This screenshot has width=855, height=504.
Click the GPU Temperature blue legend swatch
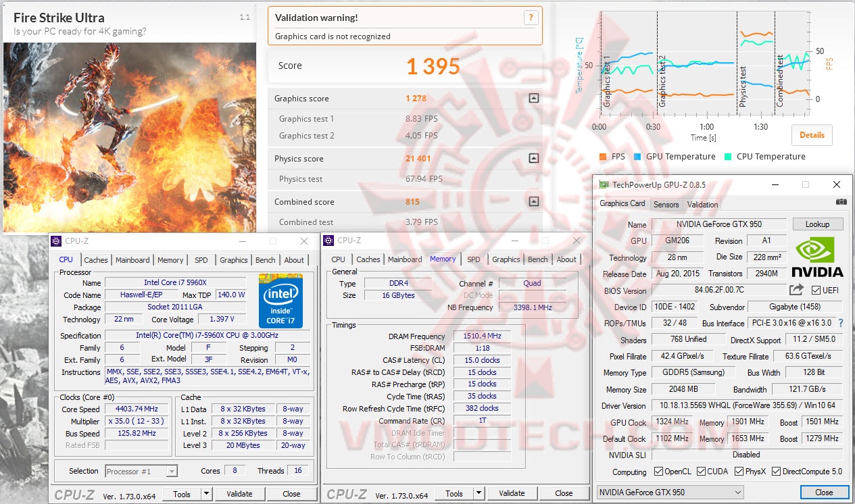(637, 157)
